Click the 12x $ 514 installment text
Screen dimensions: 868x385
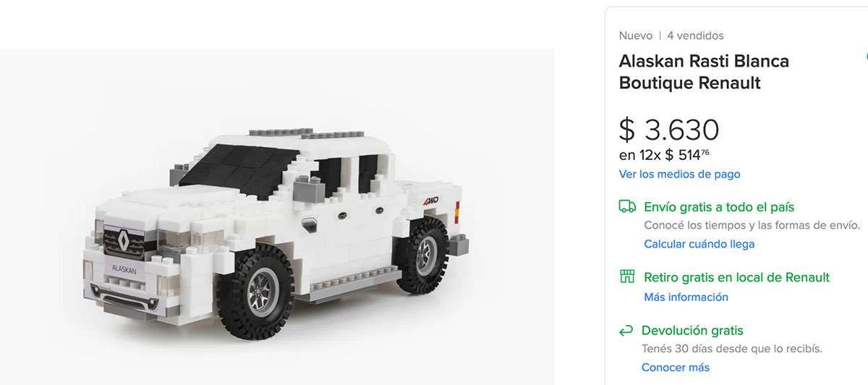665,154
